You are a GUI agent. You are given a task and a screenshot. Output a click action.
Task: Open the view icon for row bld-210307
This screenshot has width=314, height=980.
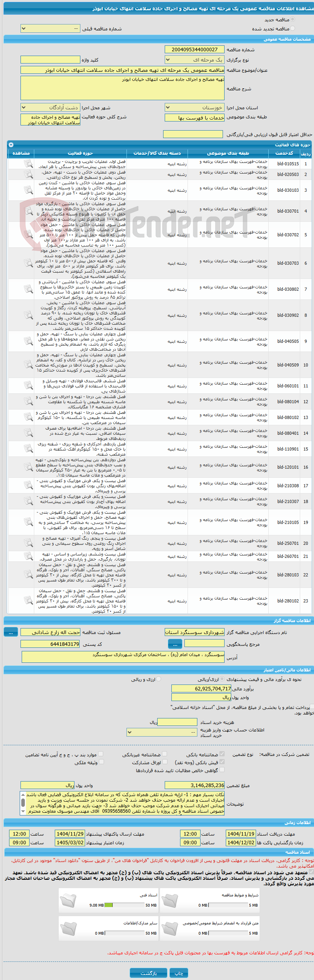(x=28, y=501)
